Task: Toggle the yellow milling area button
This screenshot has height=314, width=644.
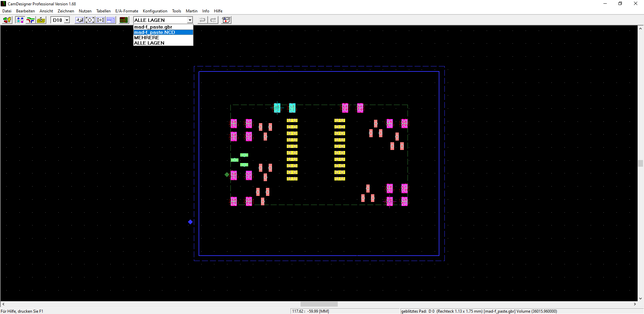Action: tap(41, 20)
